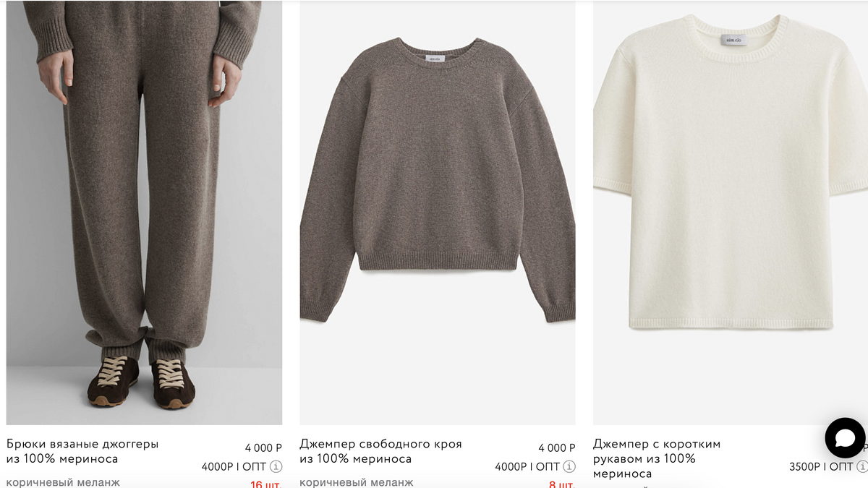Select 'коричневый меланж' color under joggers
Viewport: 868px width, 488px height.
(64, 482)
